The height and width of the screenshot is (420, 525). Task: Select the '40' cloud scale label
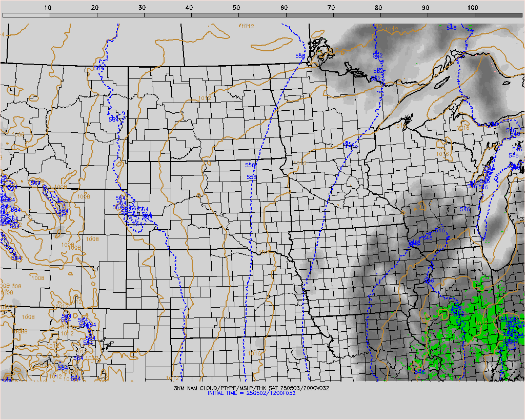pos(189,8)
